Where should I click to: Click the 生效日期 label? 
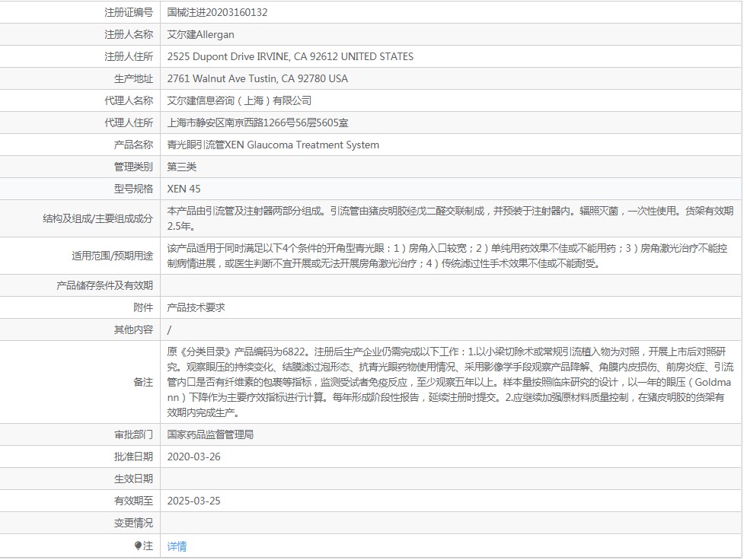(x=133, y=479)
